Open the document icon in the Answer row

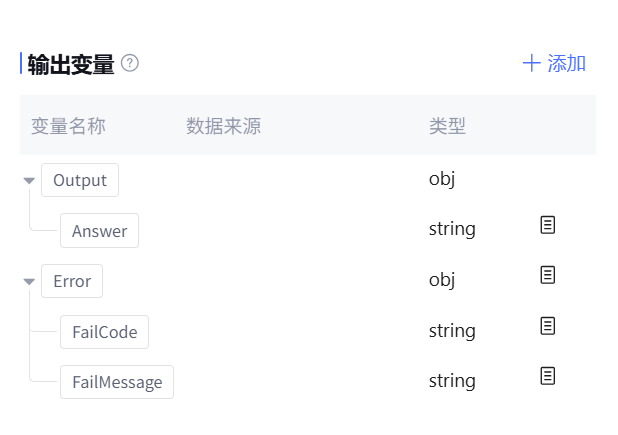coord(547,225)
